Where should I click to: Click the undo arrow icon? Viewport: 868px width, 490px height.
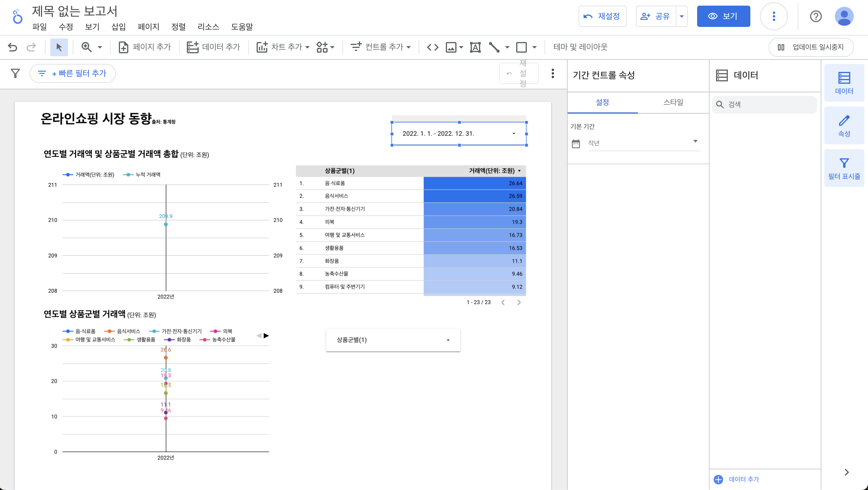12,47
